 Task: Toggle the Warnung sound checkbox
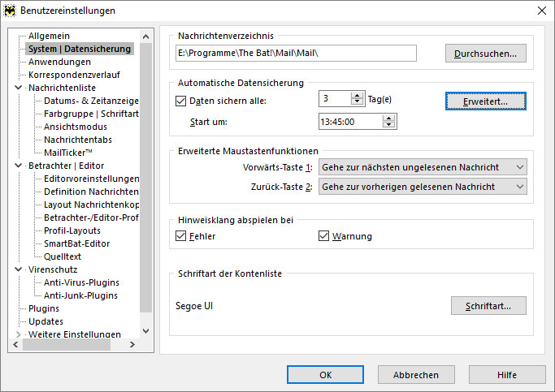324,236
